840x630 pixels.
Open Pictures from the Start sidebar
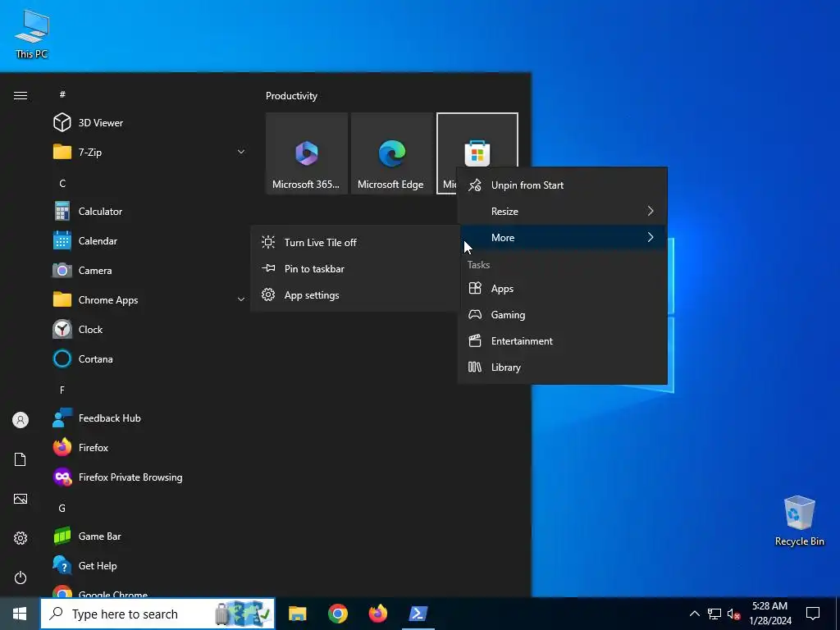[21, 499]
